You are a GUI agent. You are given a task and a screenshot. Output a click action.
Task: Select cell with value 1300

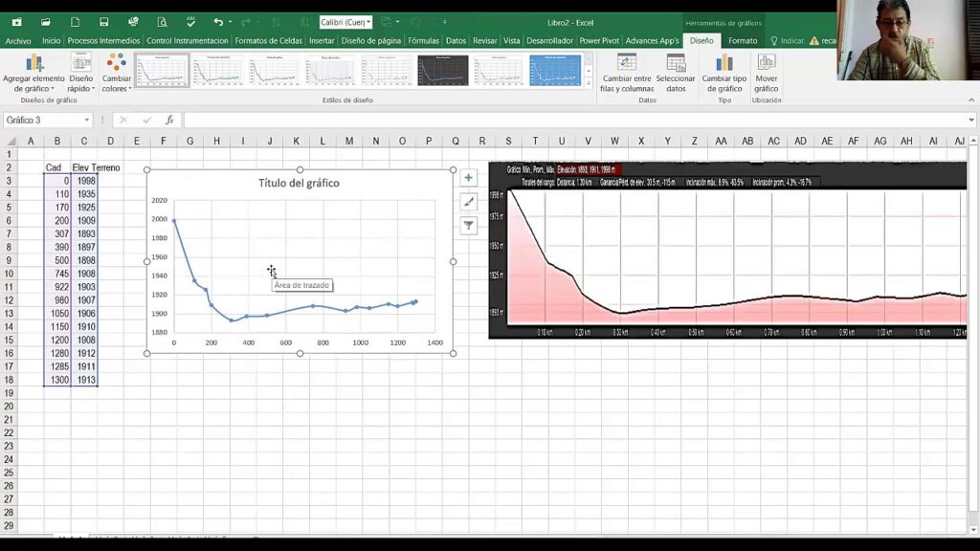point(57,380)
